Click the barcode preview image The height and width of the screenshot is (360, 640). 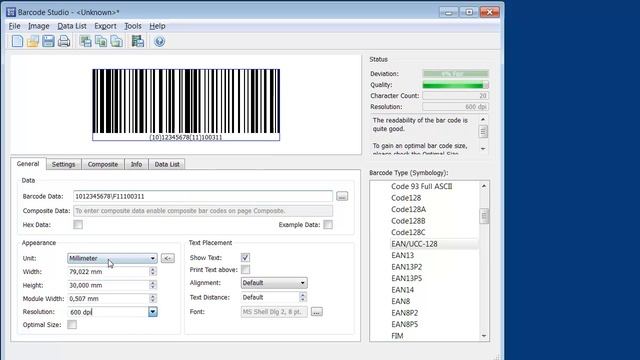coord(186,105)
